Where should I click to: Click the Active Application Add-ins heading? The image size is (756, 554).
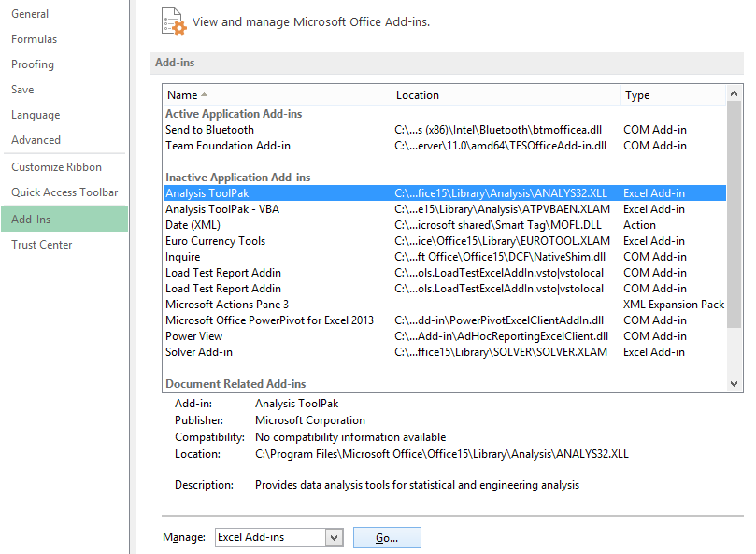(x=234, y=114)
